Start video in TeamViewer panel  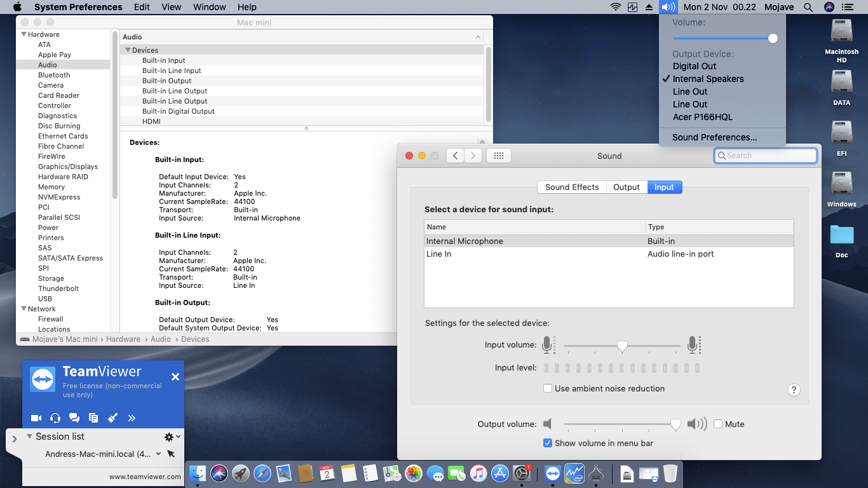click(36, 418)
